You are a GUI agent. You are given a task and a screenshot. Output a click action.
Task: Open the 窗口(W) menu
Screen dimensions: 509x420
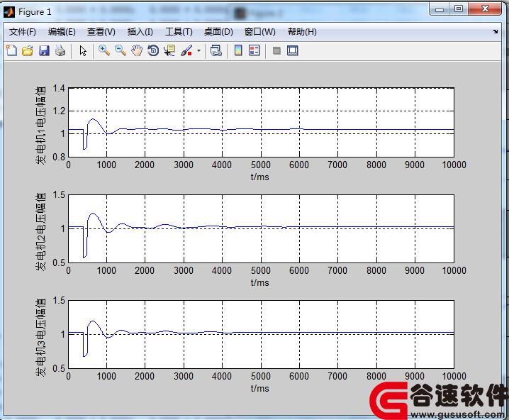click(259, 32)
